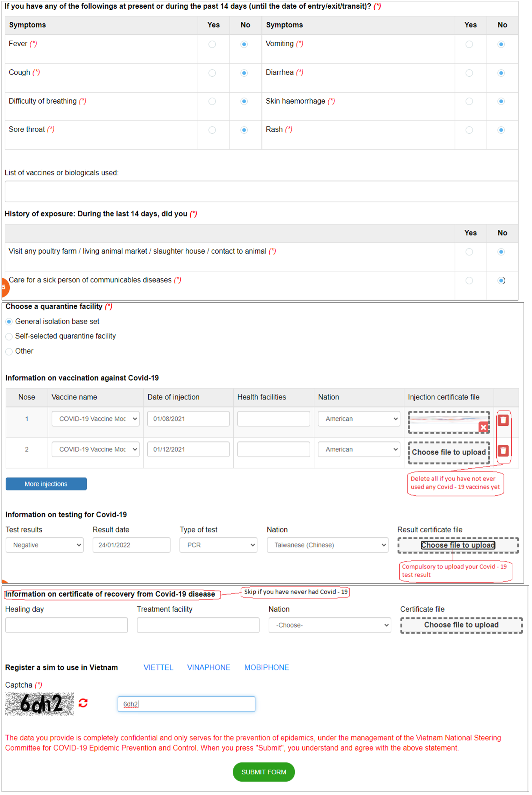Open first injection Vaccine name dropdown
Viewport: 532px width, 795px height.
(95, 419)
